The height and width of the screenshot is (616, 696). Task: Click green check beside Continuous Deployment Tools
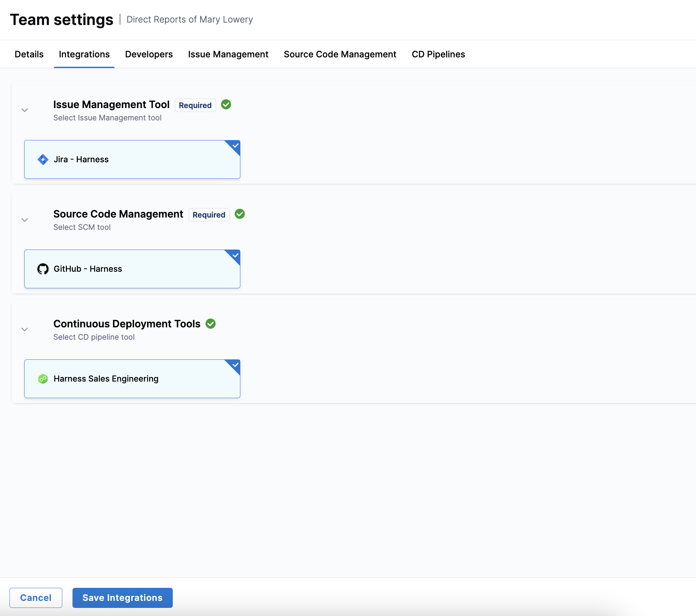(x=210, y=323)
